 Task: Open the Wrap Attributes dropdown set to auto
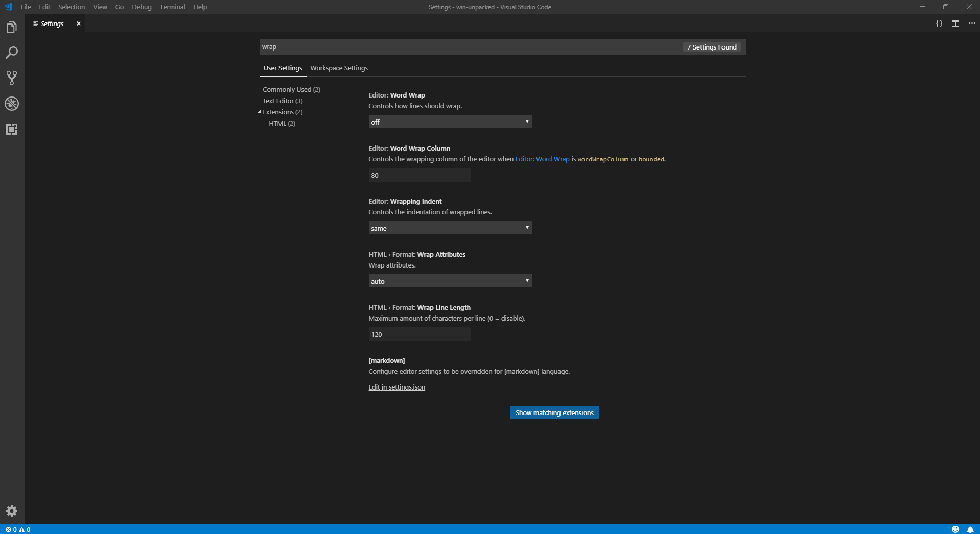(450, 281)
